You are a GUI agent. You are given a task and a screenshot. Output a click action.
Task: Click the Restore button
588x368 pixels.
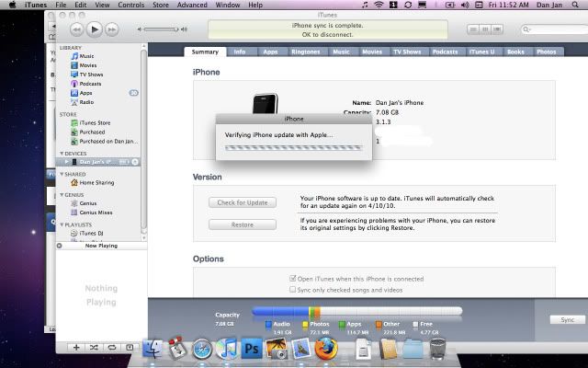(x=243, y=224)
